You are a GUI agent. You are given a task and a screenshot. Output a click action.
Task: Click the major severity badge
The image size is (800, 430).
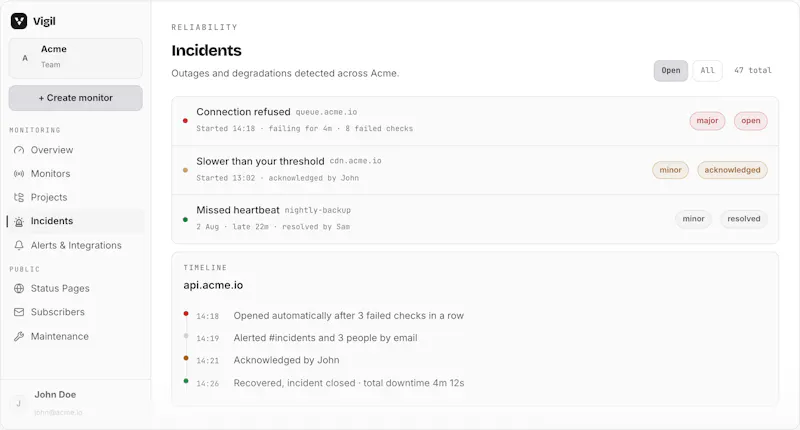click(x=707, y=121)
